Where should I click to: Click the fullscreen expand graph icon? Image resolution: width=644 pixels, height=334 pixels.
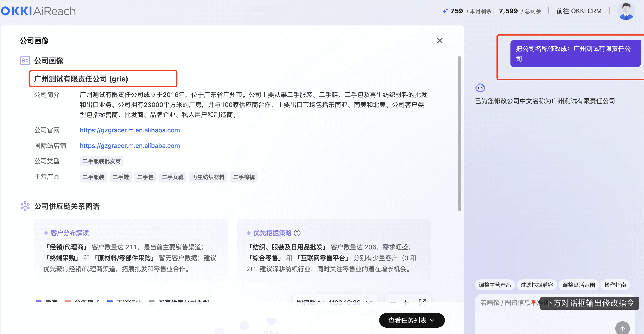[x=422, y=303]
